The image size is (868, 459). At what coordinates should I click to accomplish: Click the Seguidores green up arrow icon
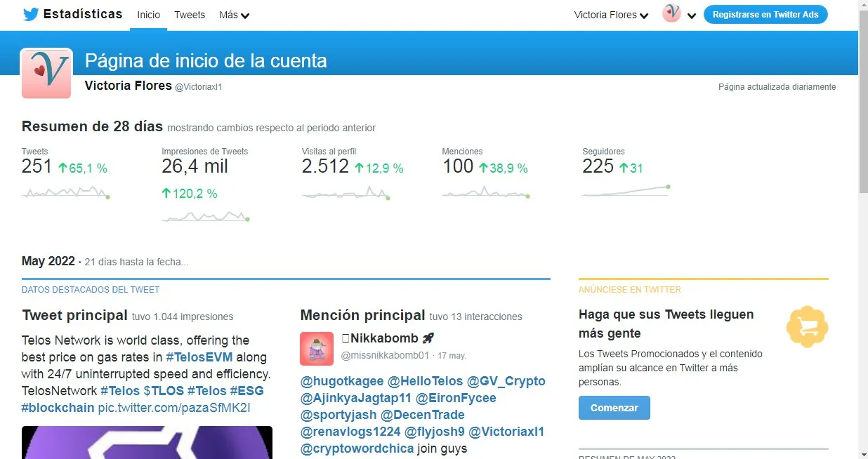pos(623,168)
